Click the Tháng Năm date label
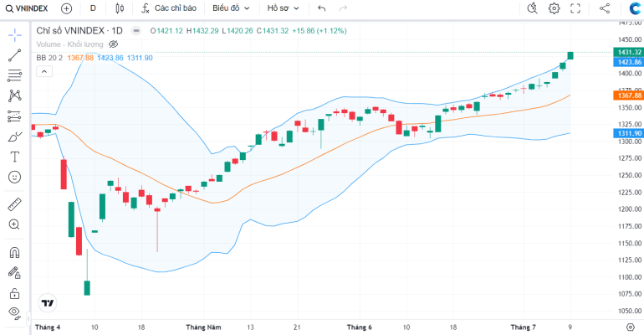This screenshot has height=335, width=644. [203, 327]
